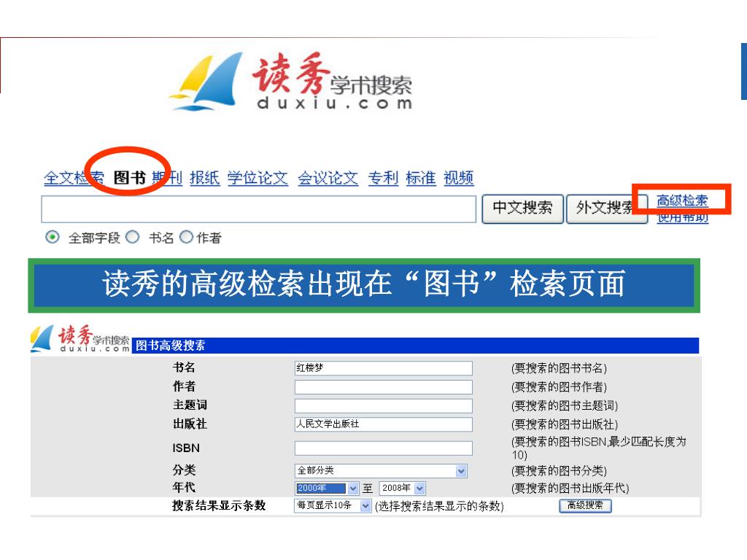Open the 高级检索 link
This screenshot has height=560, width=747.
point(682,201)
